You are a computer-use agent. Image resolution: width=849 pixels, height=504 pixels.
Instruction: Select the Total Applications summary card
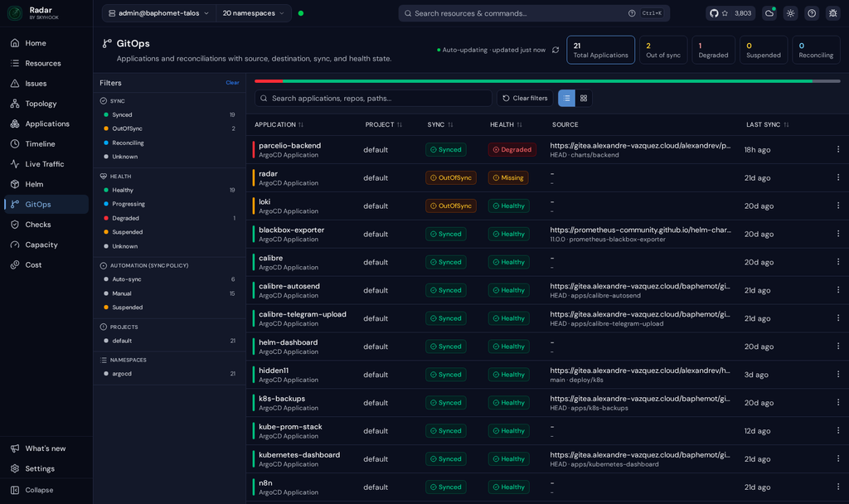[x=600, y=50]
